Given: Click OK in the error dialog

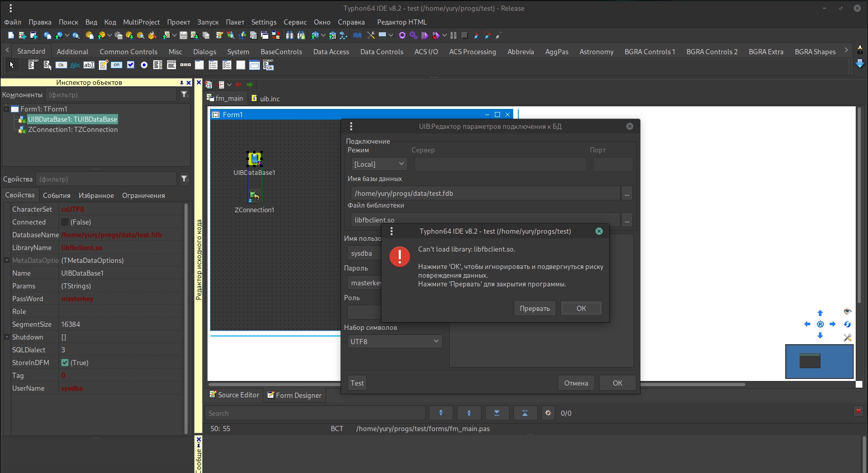Looking at the screenshot, I should click(x=581, y=308).
